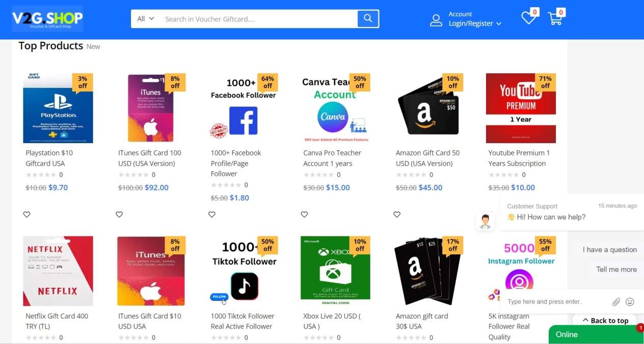Open the wishlist heart in header
The height and width of the screenshot is (344, 644).
coord(528,18)
